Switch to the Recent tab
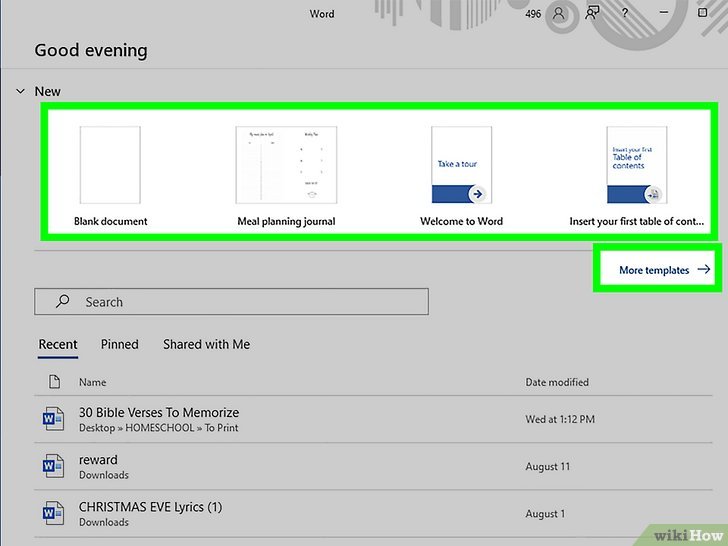 (x=58, y=344)
